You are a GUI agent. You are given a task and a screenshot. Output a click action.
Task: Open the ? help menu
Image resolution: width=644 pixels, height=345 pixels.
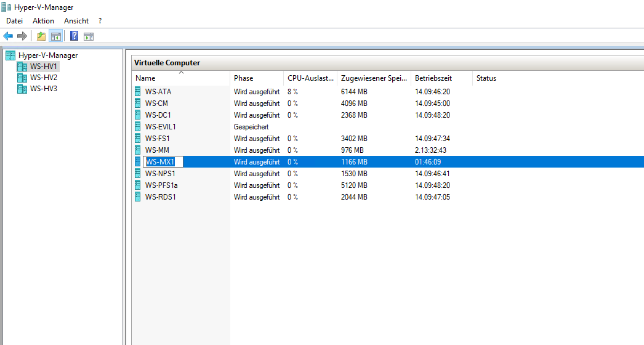click(x=100, y=20)
